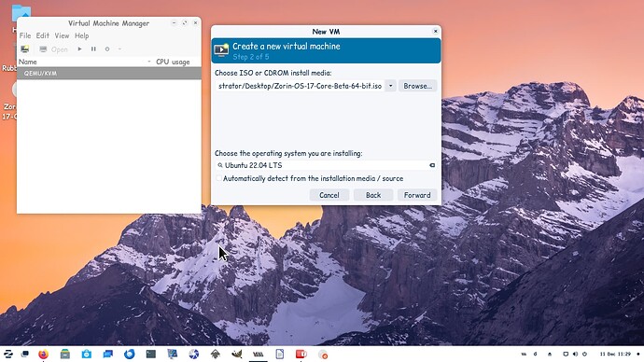The height and width of the screenshot is (362, 644).
Task: Toggle Automatically detect from installation media checkbox
Action: pos(219,178)
